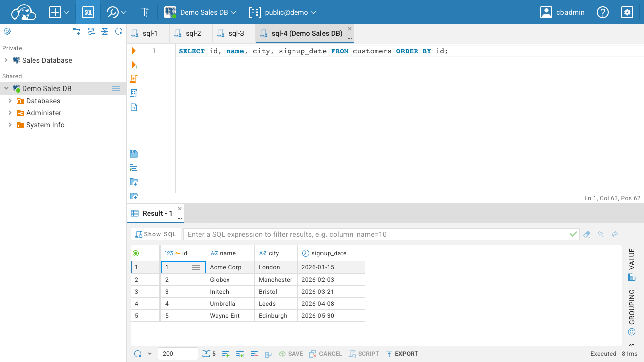
Task: Save the script as a file
Action: (134, 154)
